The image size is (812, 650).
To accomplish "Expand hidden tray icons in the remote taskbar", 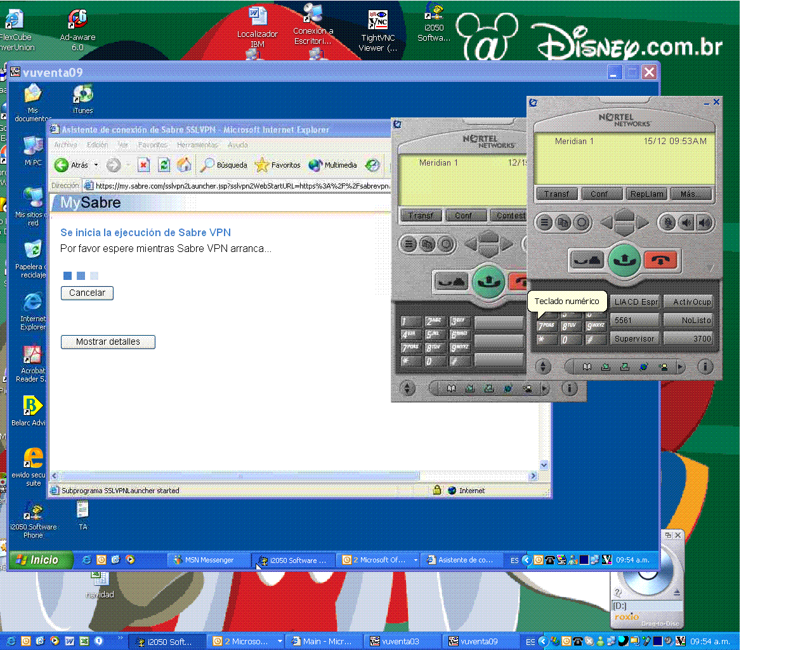I will pyautogui.click(x=526, y=560).
